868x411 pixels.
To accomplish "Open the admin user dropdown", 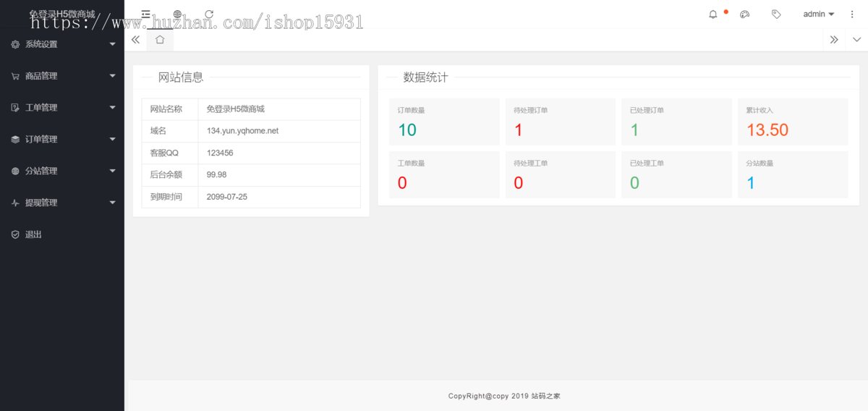I will (819, 14).
